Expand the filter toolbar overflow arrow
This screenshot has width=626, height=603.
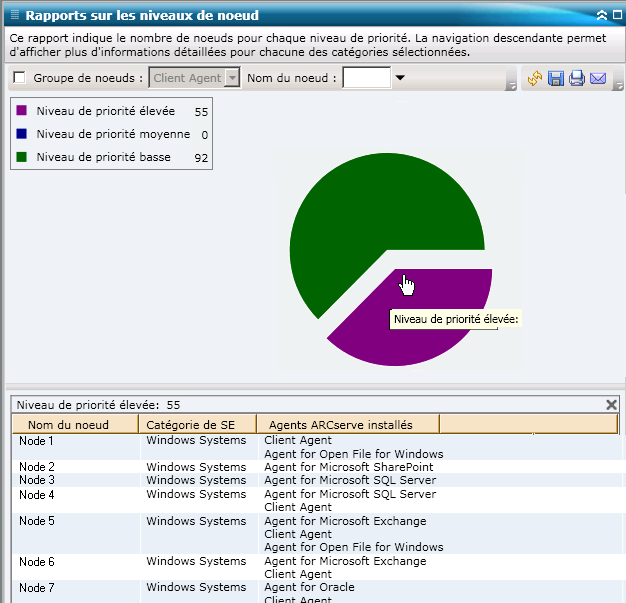pyautogui.click(x=511, y=86)
